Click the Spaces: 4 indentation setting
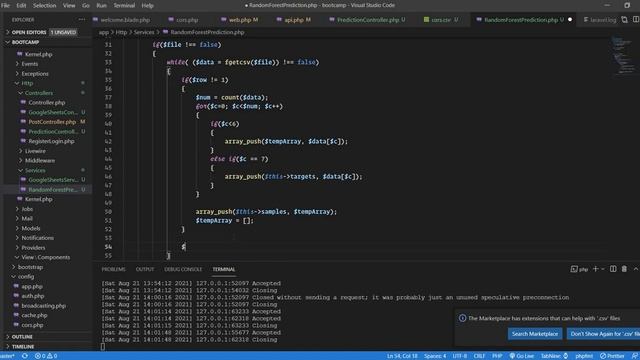 click(435, 356)
